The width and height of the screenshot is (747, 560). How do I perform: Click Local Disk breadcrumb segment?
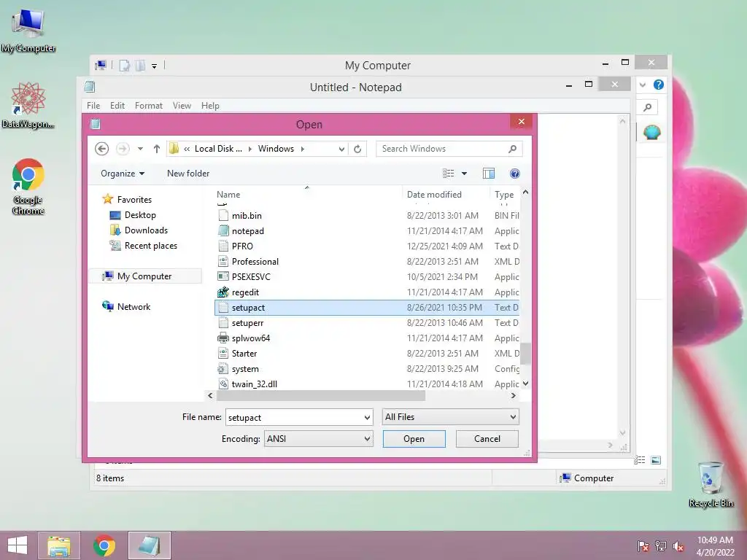pos(218,149)
